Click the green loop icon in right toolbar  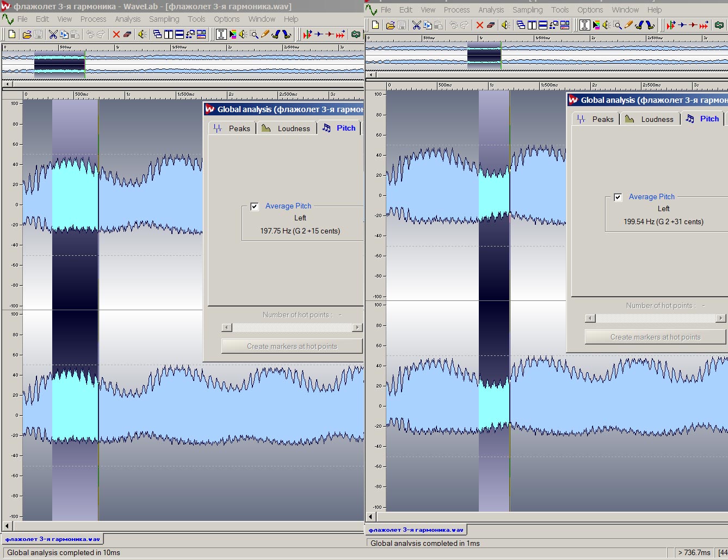(x=719, y=25)
